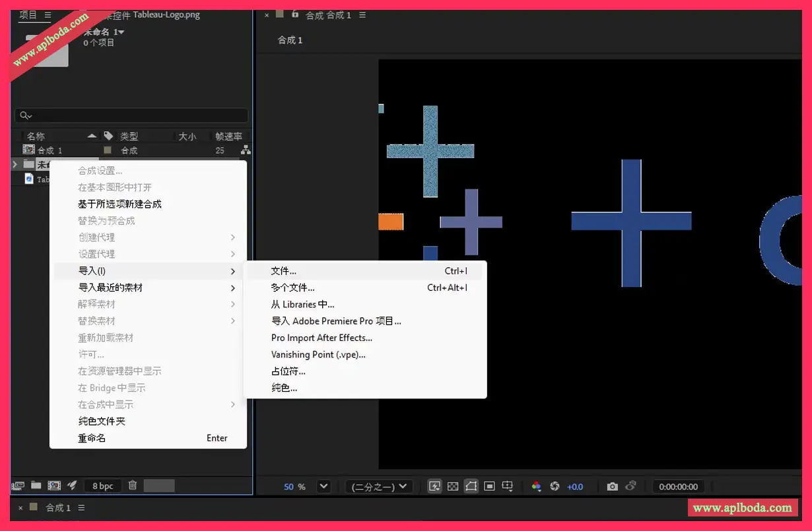This screenshot has width=812, height=531.
Task: Adjust the +0.0 exposure value
Action: 575,486
